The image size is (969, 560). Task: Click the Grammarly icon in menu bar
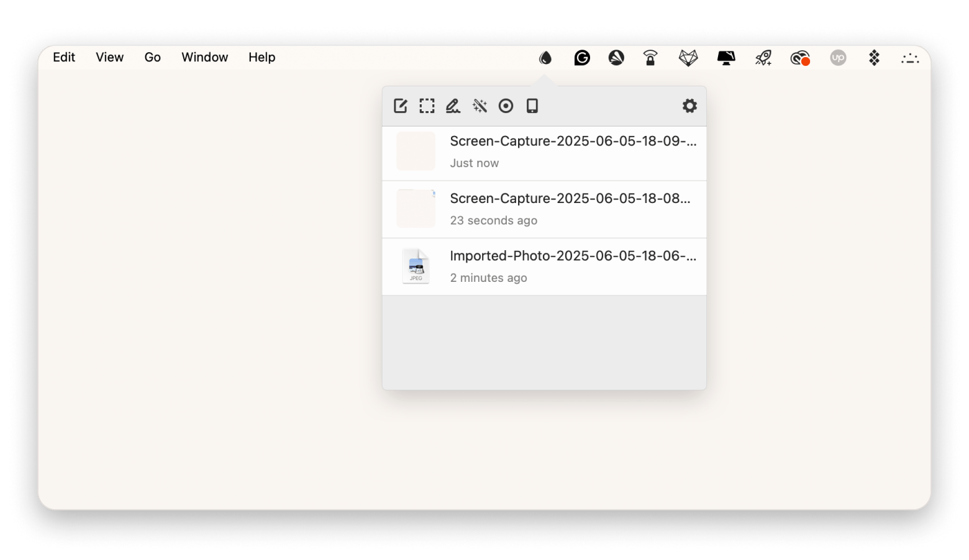[x=582, y=58]
